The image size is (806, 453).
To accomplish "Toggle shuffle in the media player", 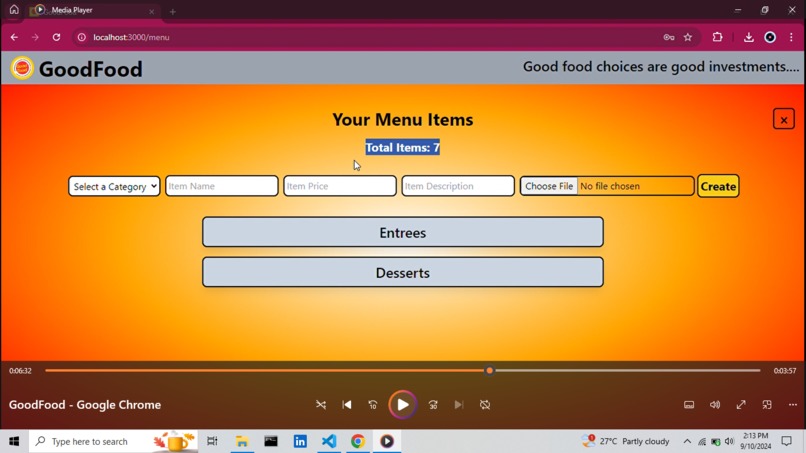I will tap(321, 405).
